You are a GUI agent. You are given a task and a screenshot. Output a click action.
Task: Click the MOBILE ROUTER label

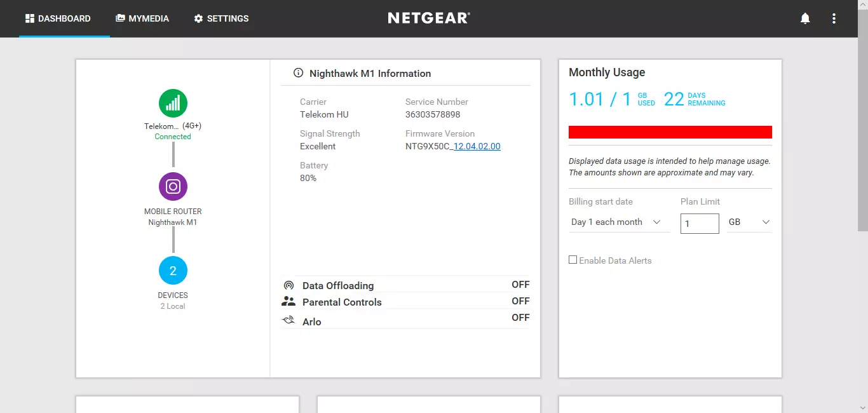click(173, 212)
